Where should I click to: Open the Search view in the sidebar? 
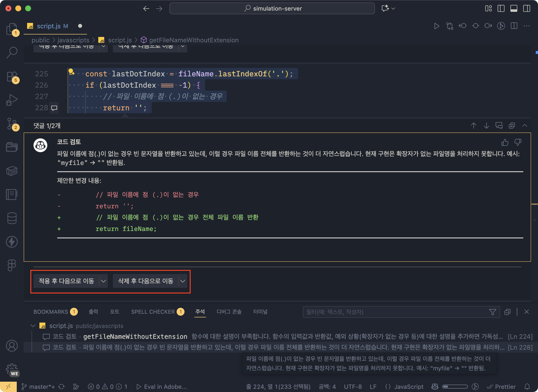point(12,52)
